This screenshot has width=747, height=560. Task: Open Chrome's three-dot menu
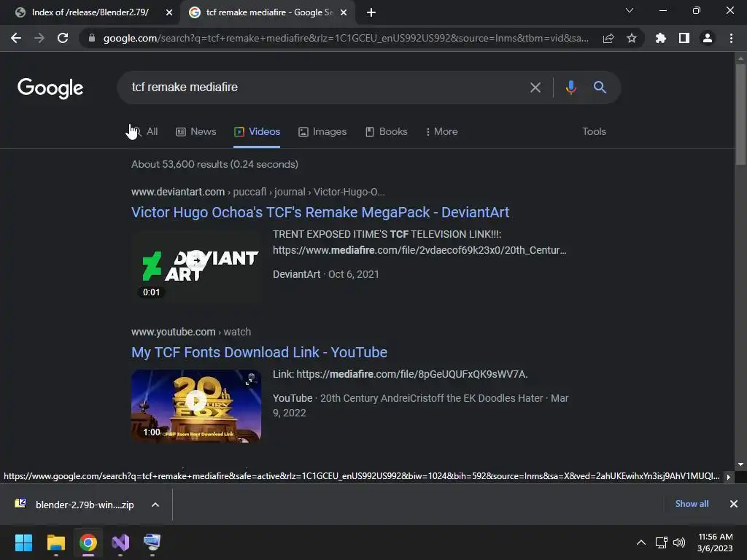[x=731, y=38]
